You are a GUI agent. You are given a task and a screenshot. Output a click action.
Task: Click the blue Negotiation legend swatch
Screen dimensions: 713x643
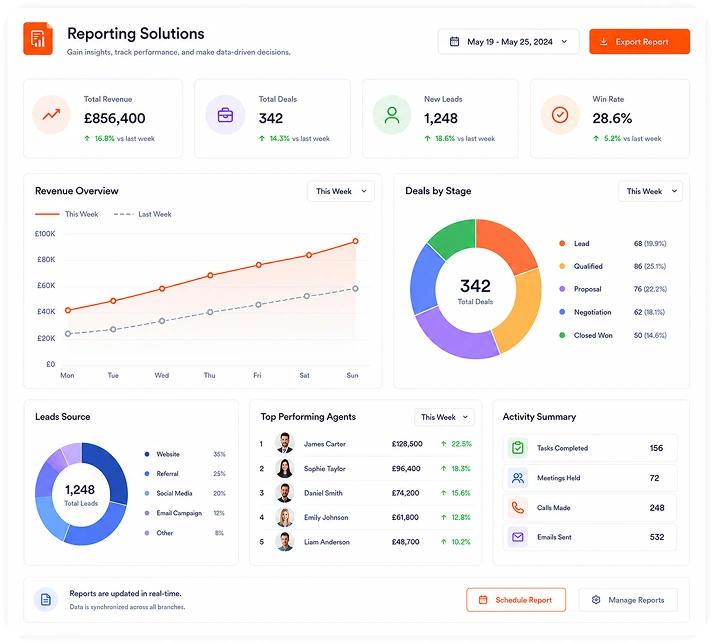point(562,312)
